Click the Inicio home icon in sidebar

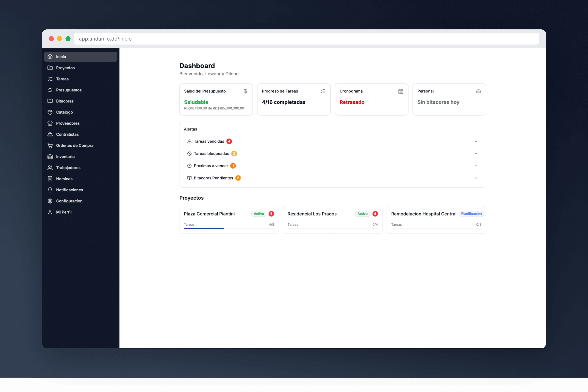tap(50, 57)
